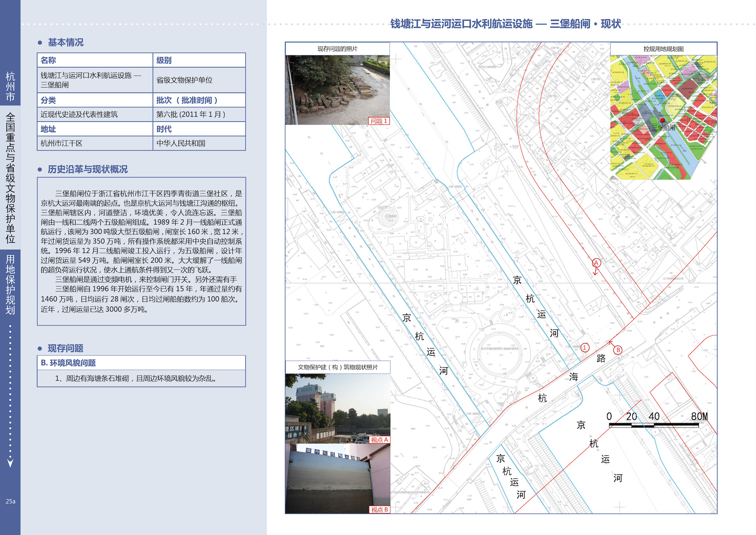Click the history paragraph starting 三堡船闸位于浙江省

coord(141,232)
